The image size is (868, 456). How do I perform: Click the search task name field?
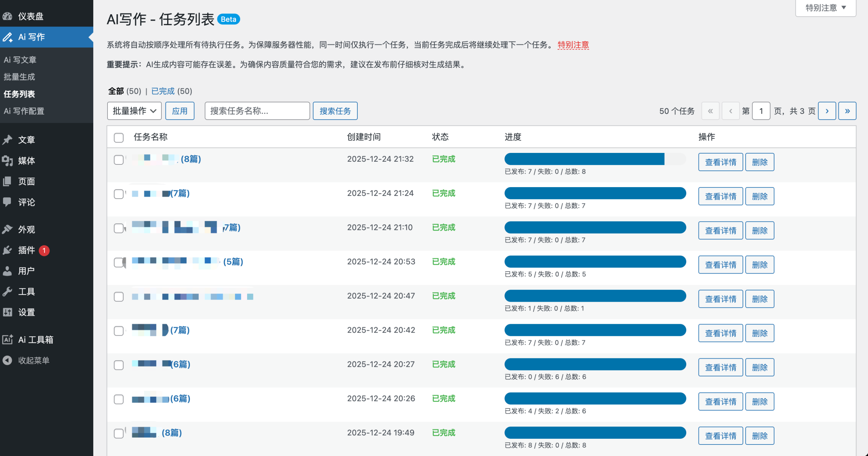point(257,111)
